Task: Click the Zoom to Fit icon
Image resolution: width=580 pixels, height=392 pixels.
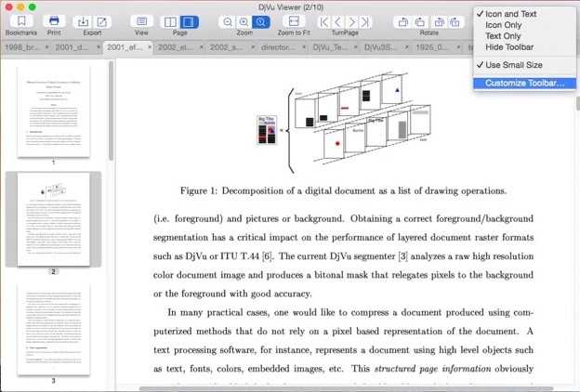Action: pyautogui.click(x=294, y=21)
